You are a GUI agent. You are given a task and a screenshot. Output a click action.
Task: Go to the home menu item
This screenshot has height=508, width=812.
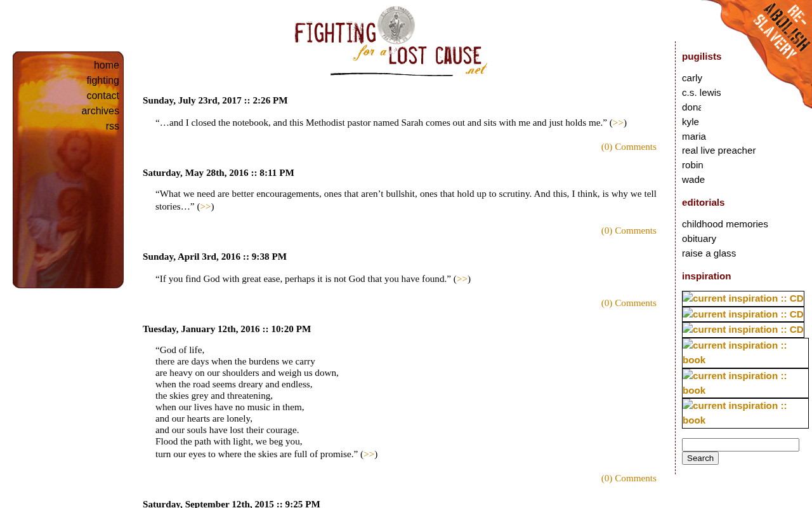tap(107, 65)
